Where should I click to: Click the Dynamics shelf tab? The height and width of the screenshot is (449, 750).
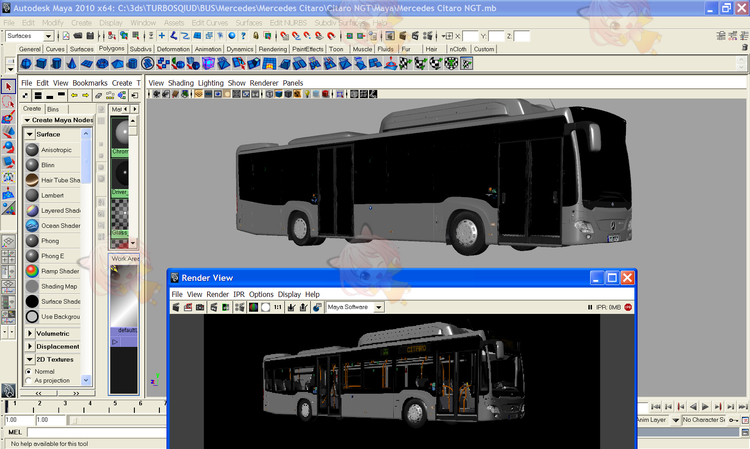(x=240, y=49)
